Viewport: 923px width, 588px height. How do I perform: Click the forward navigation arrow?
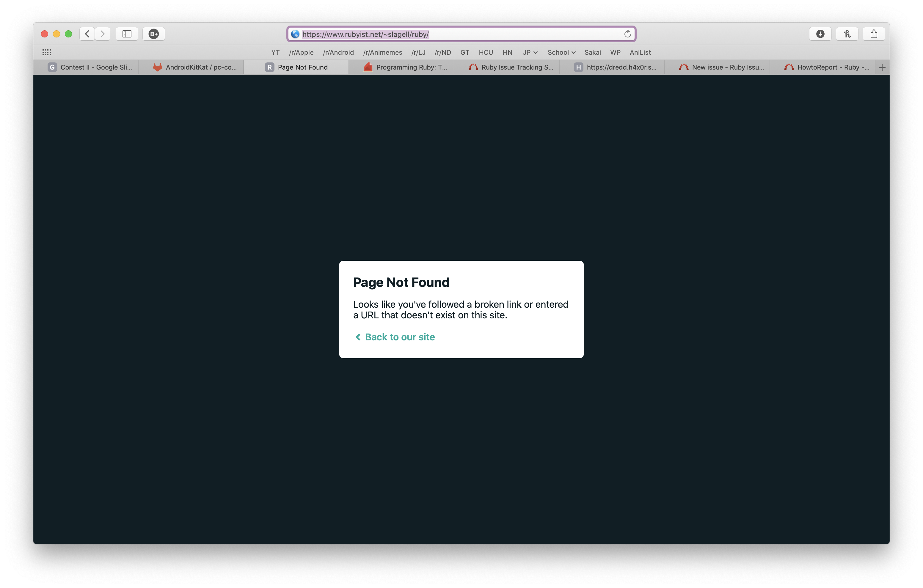point(102,34)
